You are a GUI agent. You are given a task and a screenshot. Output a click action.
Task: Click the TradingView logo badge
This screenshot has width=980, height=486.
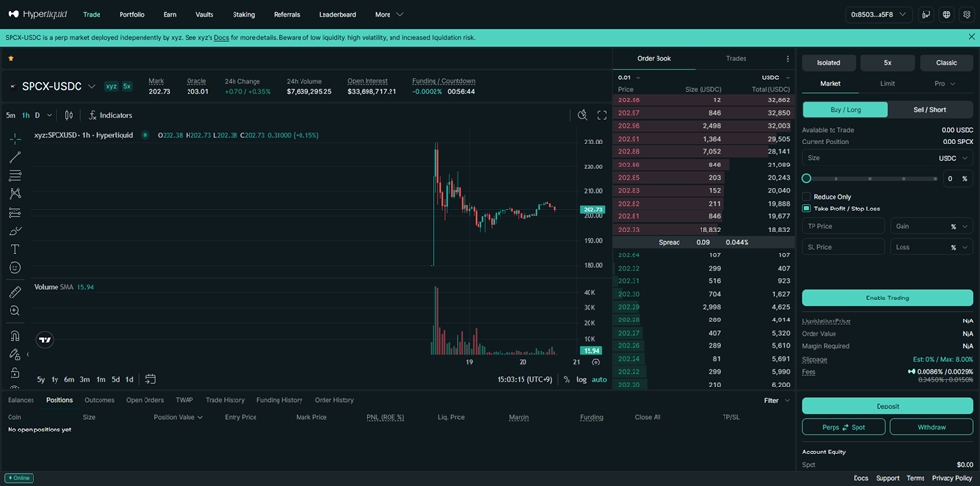point(45,341)
